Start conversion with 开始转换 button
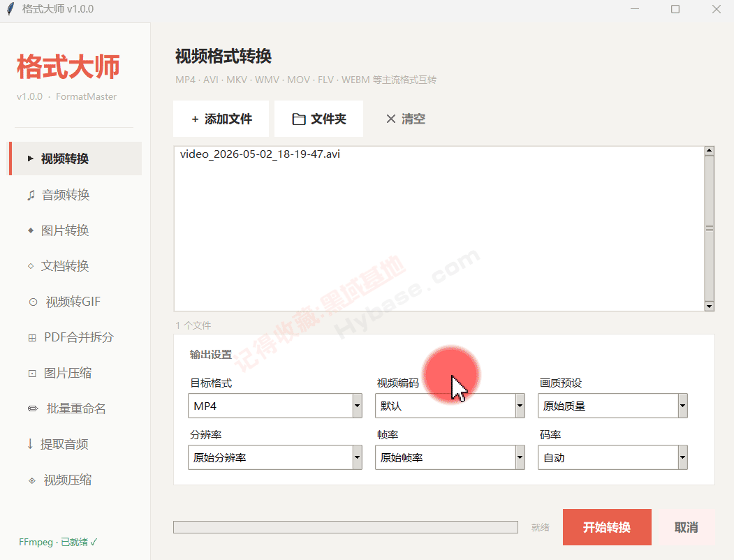This screenshot has height=560, width=734. click(607, 527)
